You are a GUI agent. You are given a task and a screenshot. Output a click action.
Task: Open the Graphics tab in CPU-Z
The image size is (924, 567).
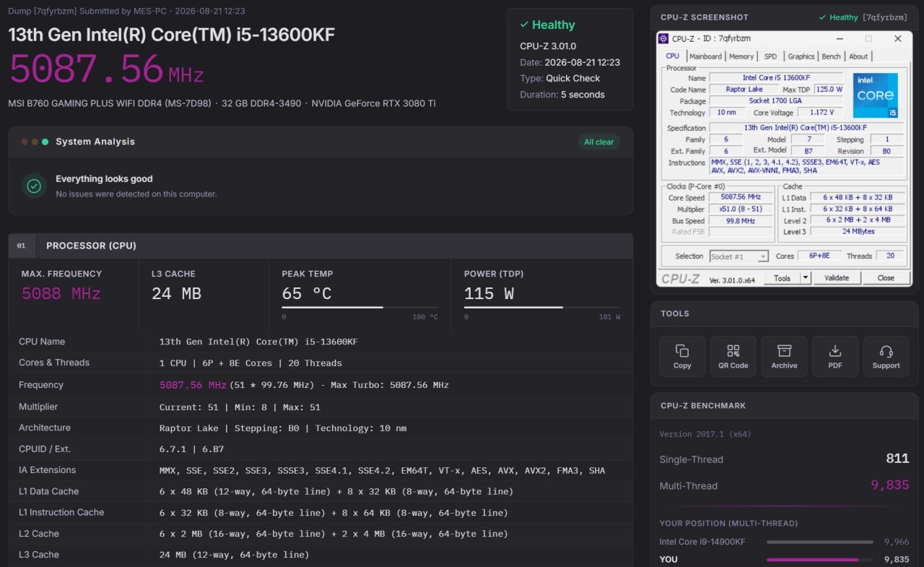tap(801, 56)
